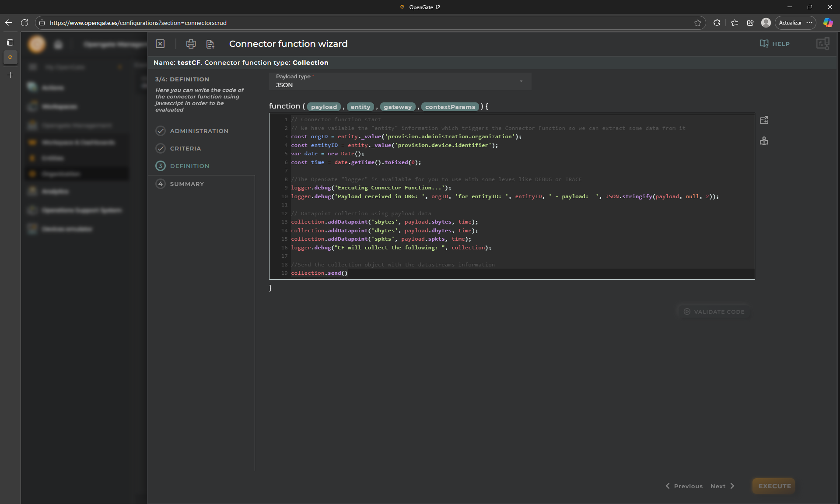The width and height of the screenshot is (840, 504).
Task: Go to the ADMINISTRATION step
Action: click(x=199, y=131)
